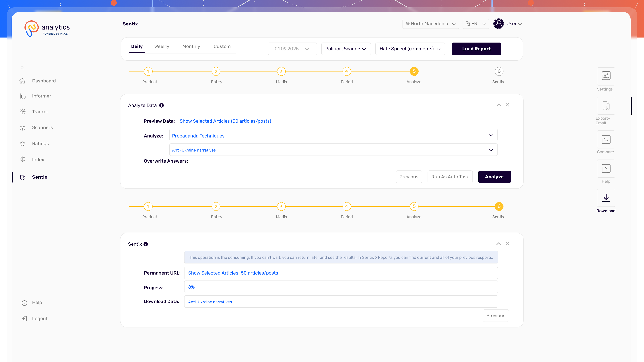This screenshot has height=362, width=644.
Task: Click the Load Report button
Action: [476, 49]
